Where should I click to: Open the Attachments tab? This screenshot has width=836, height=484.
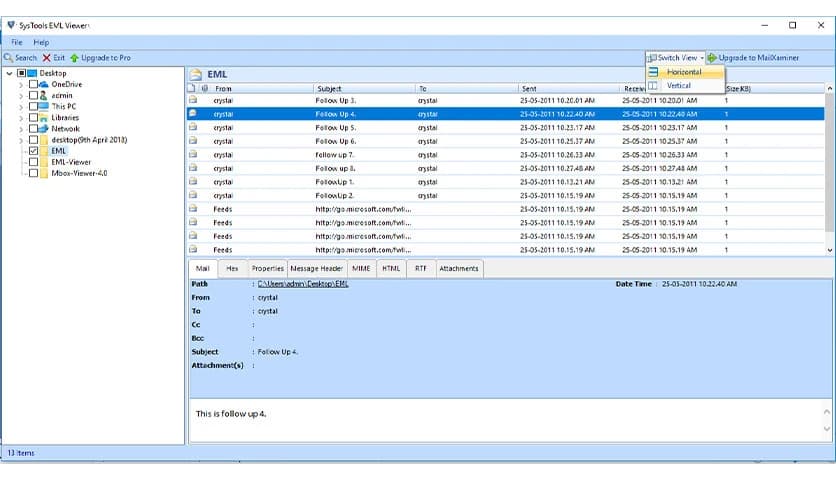tap(459, 268)
